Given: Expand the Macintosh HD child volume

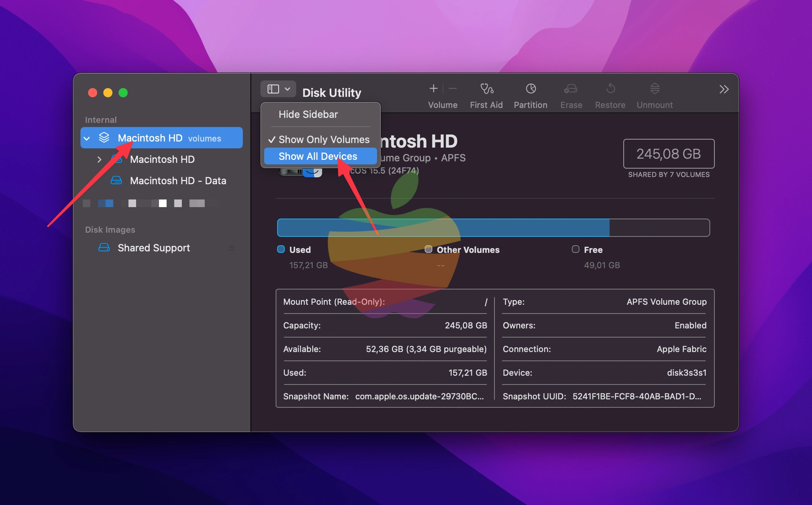Looking at the screenshot, I should tap(99, 159).
